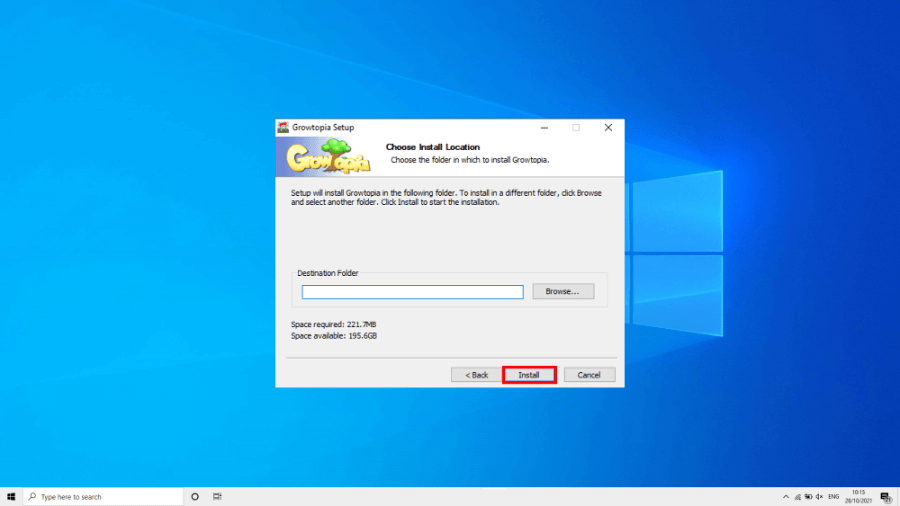900x506 pixels.
Task: Check the battery tray icon
Action: 808,497
